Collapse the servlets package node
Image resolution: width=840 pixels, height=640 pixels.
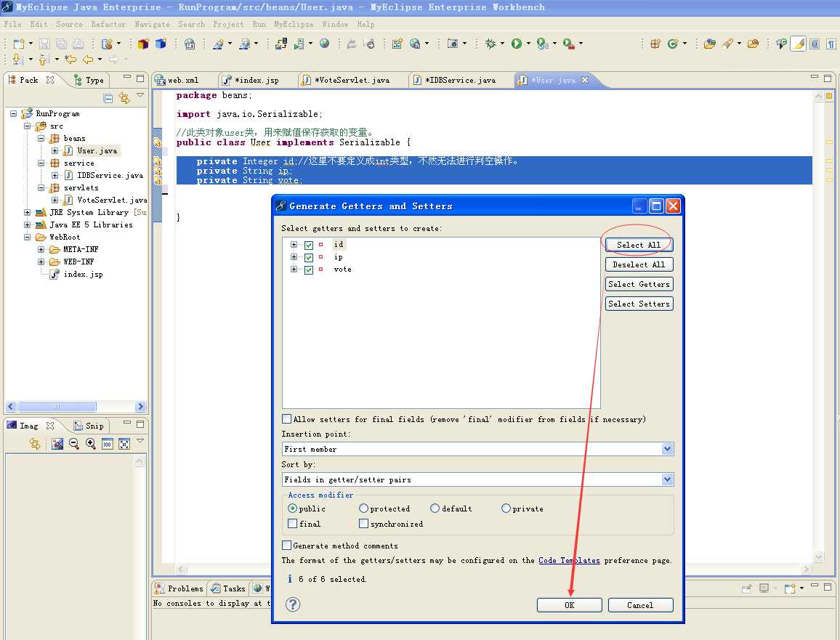[x=41, y=187]
